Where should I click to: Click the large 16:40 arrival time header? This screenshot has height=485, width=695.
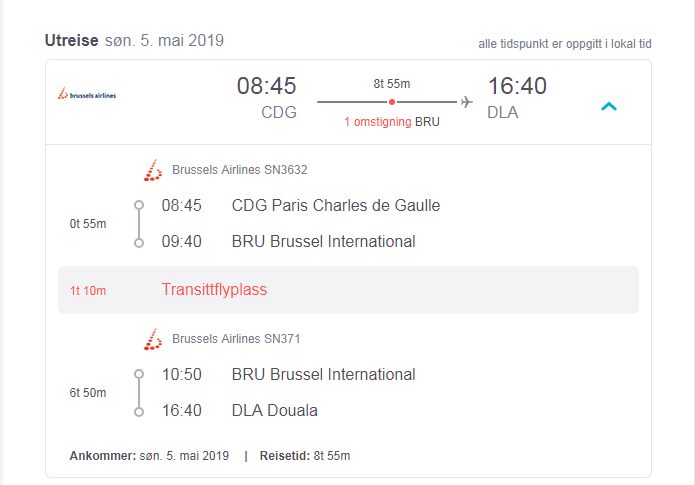point(517,86)
